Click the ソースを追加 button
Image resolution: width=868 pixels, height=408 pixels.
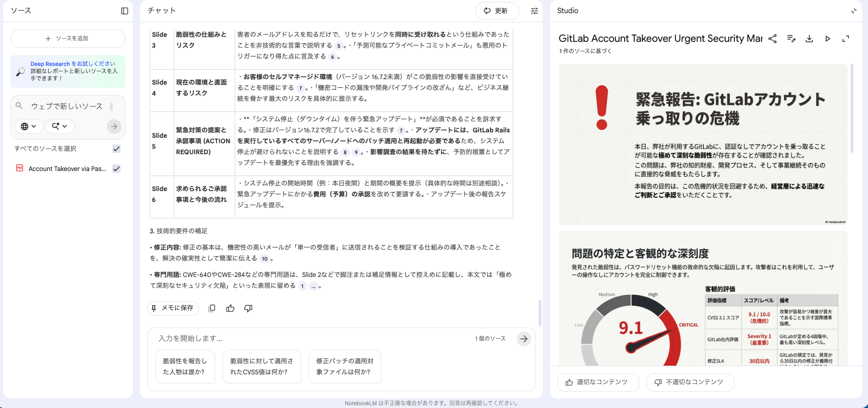pyautogui.click(x=68, y=39)
